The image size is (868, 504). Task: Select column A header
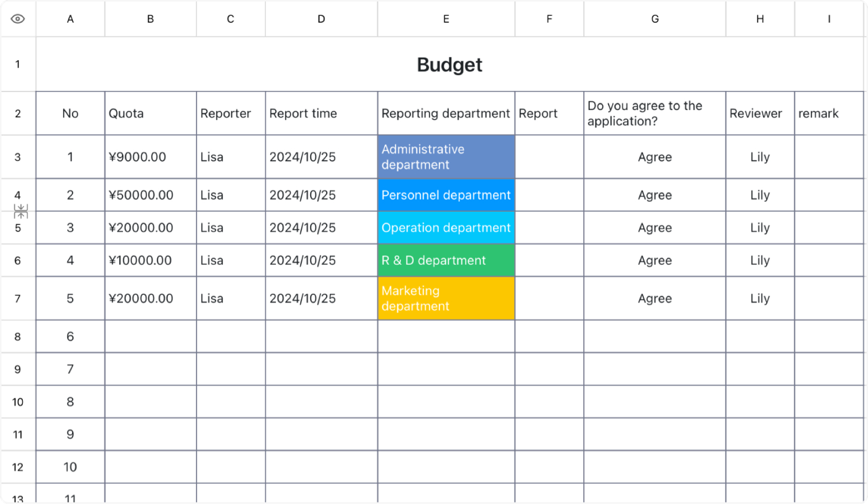pos(70,19)
